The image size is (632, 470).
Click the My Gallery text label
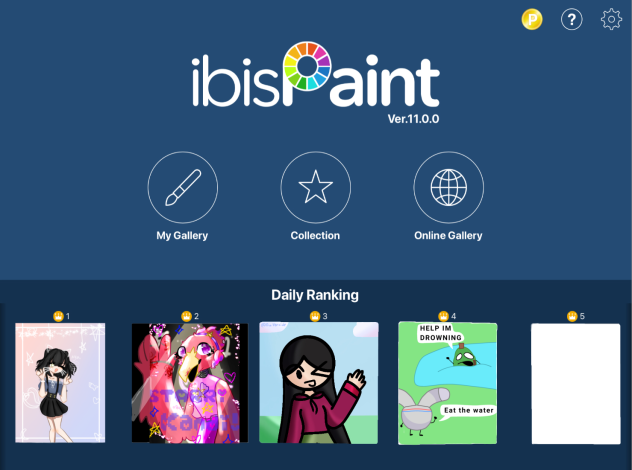pyautogui.click(x=182, y=235)
